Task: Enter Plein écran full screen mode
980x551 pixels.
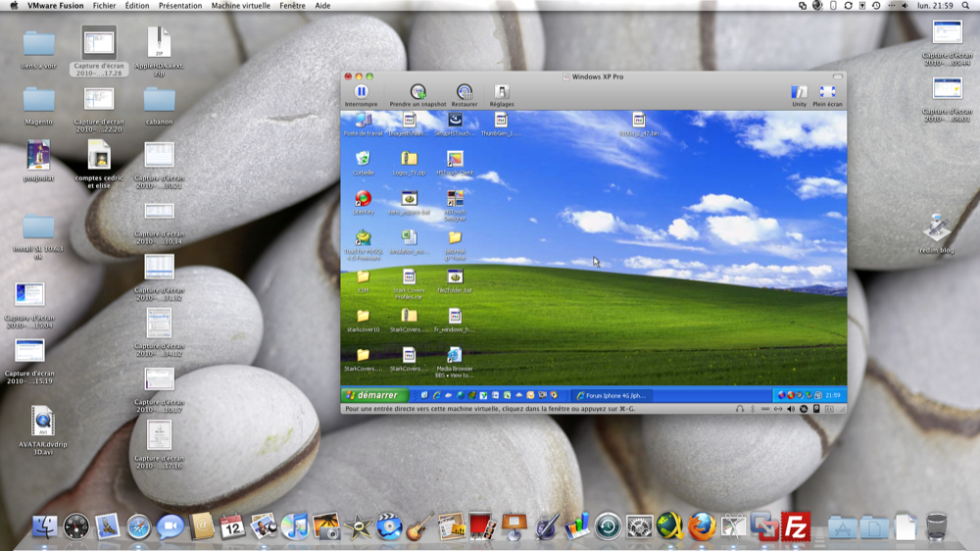Action: [x=827, y=92]
